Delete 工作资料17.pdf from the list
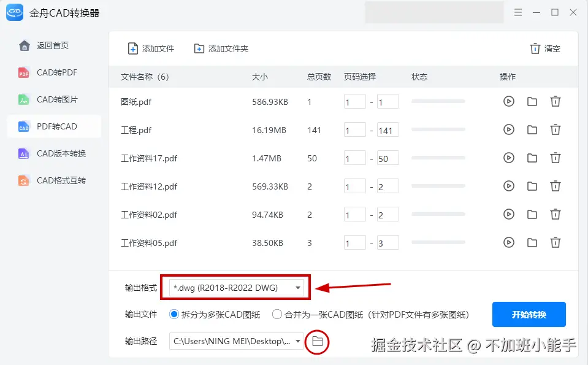This screenshot has width=588, height=365. pyautogui.click(x=555, y=158)
